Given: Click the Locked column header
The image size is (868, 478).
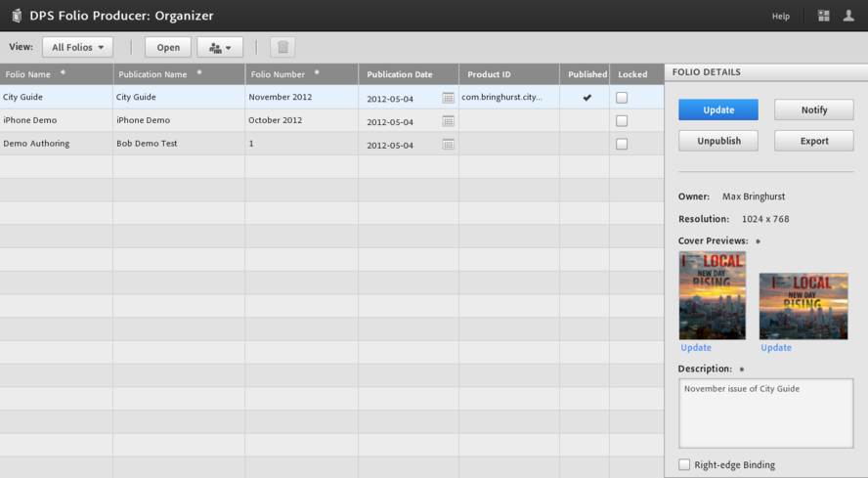Looking at the screenshot, I should 636,74.
